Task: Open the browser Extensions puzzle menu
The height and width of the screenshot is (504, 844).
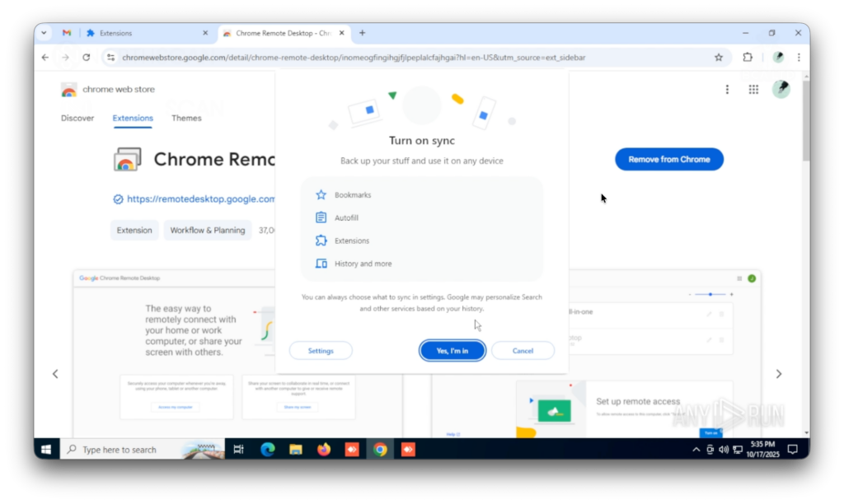Action: pyautogui.click(x=748, y=57)
